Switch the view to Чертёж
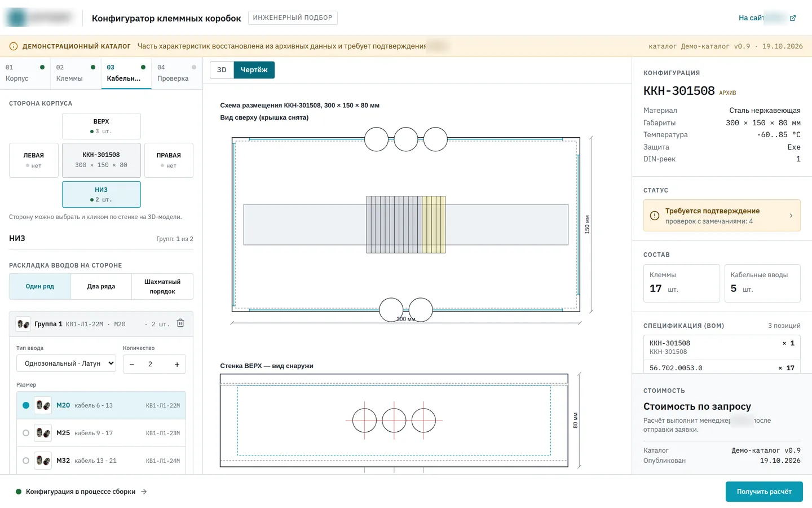 (254, 70)
